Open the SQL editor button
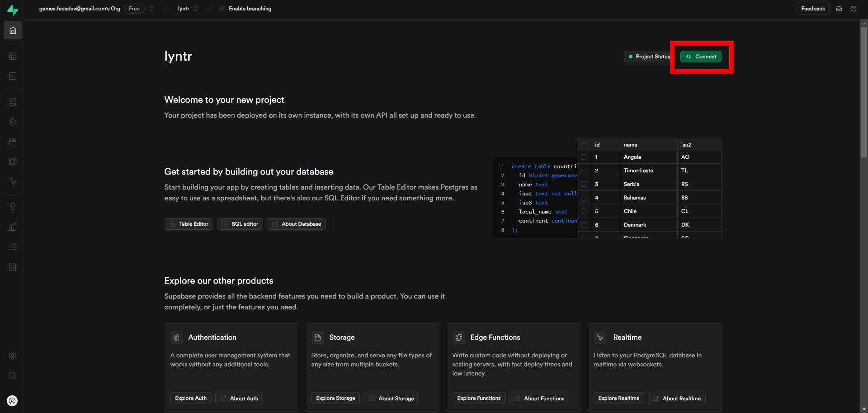The height and width of the screenshot is (413, 868). coord(240,224)
